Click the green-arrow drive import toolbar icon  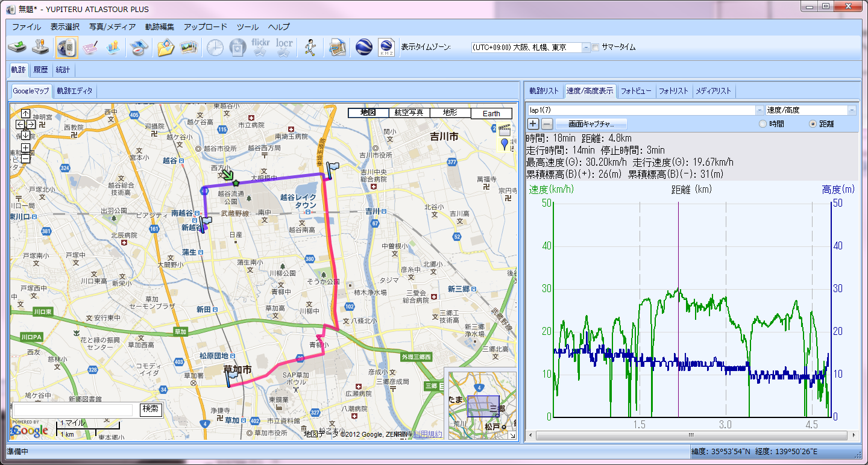coord(16,47)
